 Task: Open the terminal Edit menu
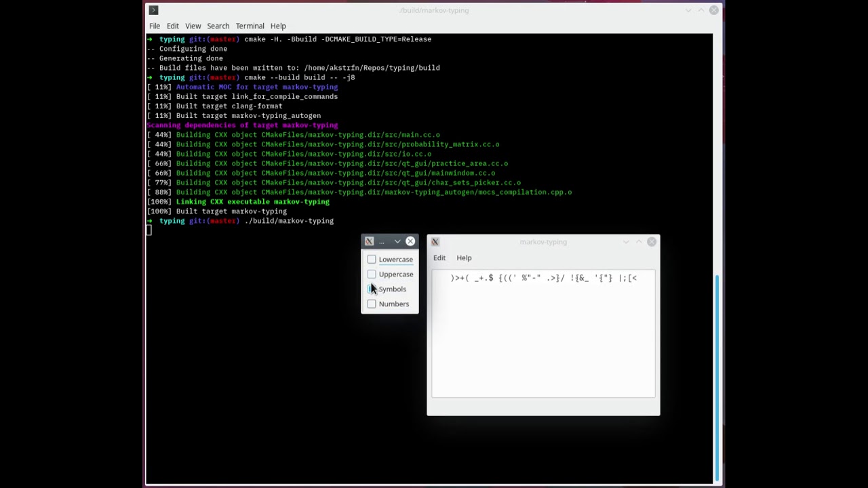click(x=173, y=26)
